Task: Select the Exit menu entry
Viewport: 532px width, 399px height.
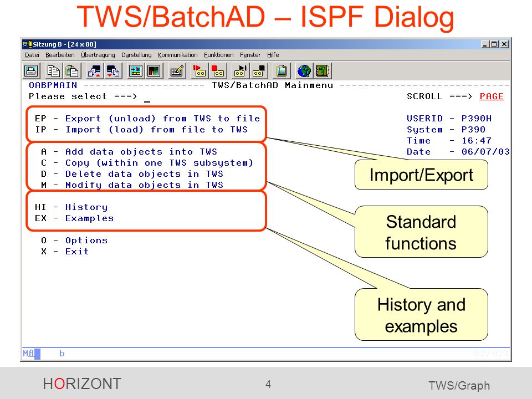Action: click(77, 252)
